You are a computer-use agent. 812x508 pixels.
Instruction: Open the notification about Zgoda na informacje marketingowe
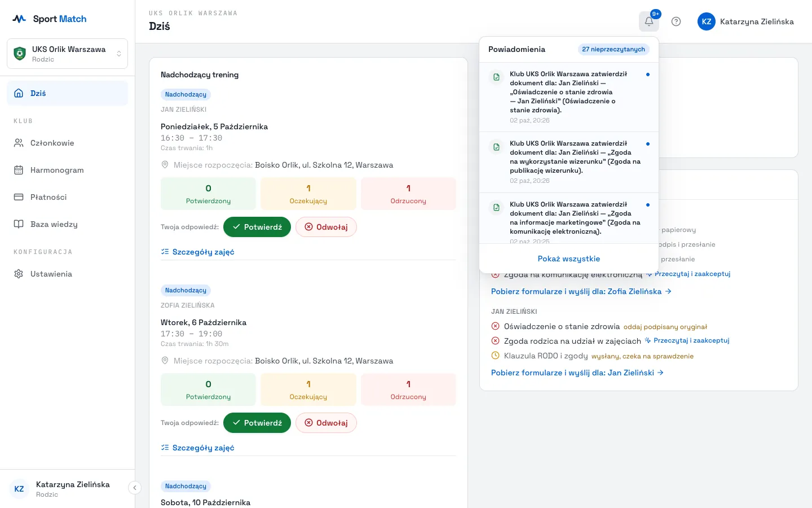tap(569, 218)
